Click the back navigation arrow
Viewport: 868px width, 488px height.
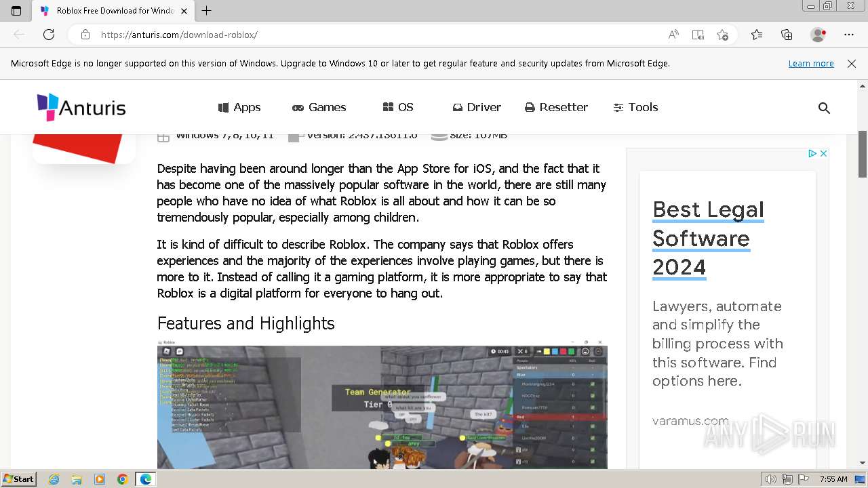(x=19, y=35)
